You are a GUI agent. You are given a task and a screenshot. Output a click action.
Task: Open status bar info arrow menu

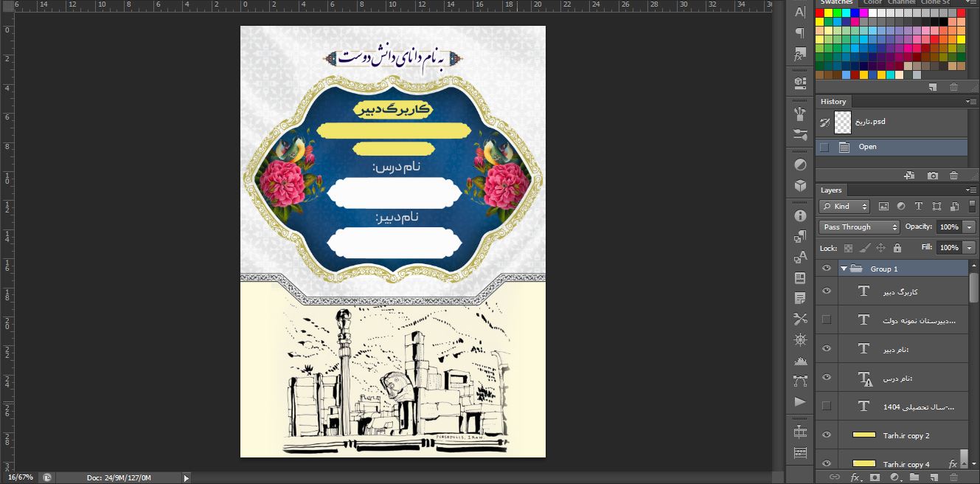coord(187,478)
